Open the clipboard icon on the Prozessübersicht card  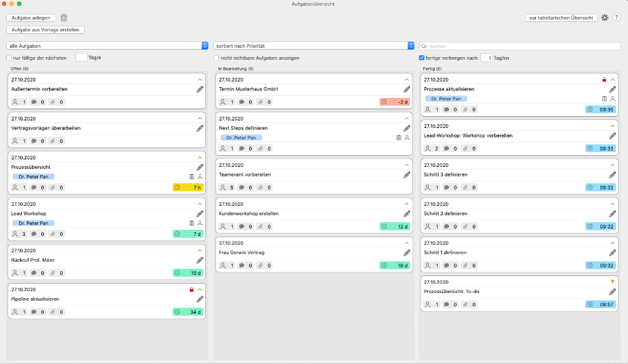pyautogui.click(x=192, y=177)
